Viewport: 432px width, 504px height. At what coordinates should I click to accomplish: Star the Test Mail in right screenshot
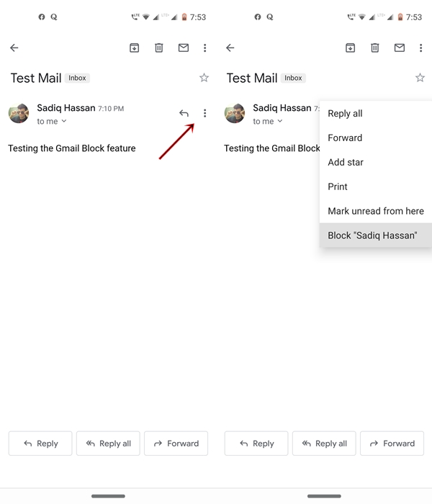[420, 78]
